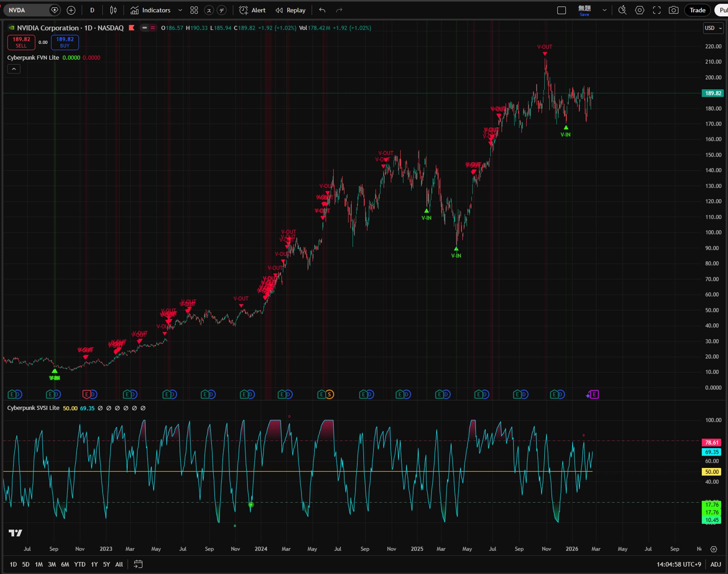Click the 189.82 BUY button

pos(65,42)
